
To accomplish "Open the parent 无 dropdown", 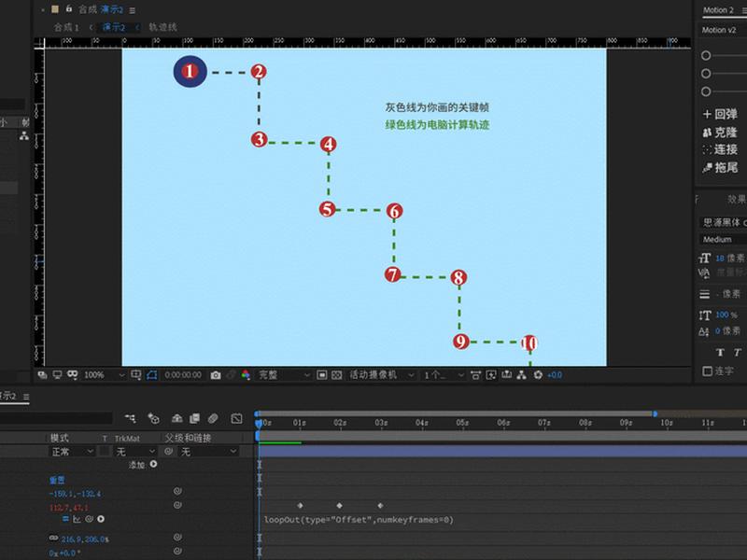I will tap(208, 451).
